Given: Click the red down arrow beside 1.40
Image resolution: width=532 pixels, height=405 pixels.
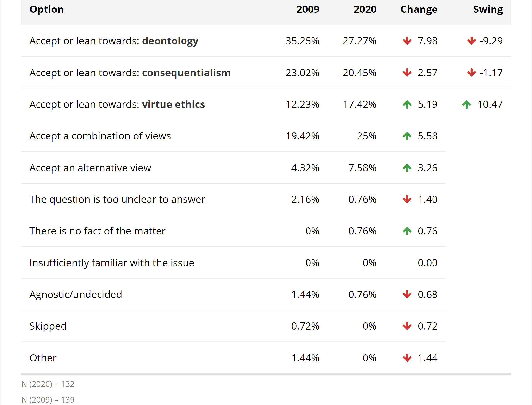Looking at the screenshot, I should pos(407,199).
